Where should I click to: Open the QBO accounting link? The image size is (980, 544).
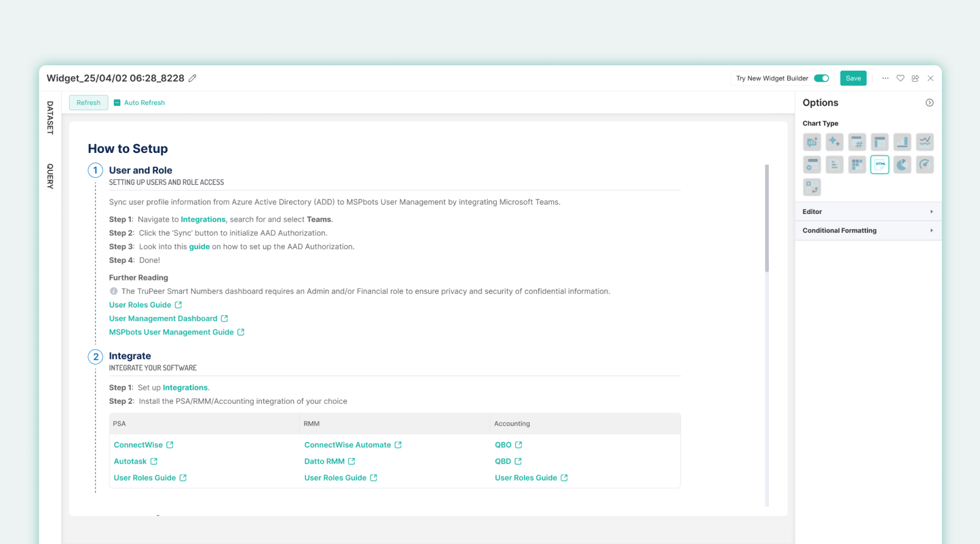503,445
